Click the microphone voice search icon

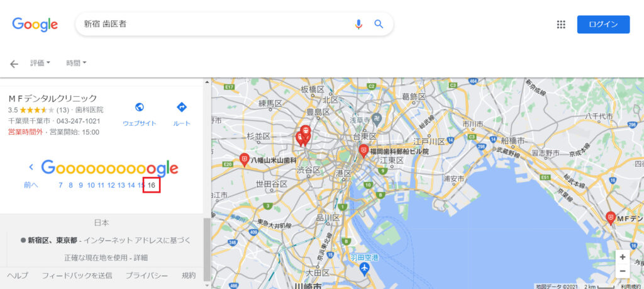click(358, 25)
